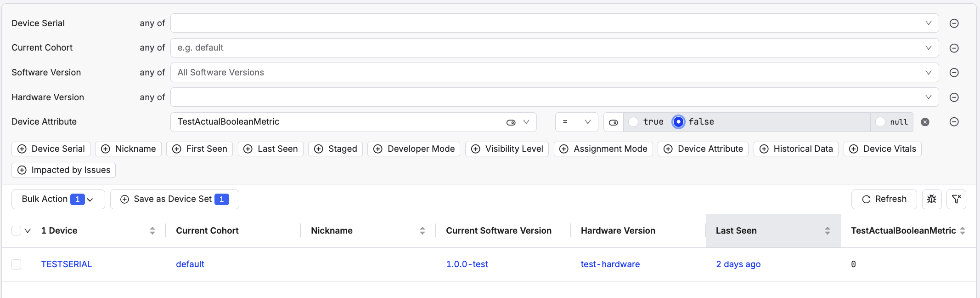Click the clear filters funnel icon
The width and height of the screenshot is (980, 298).
coord(956,199)
